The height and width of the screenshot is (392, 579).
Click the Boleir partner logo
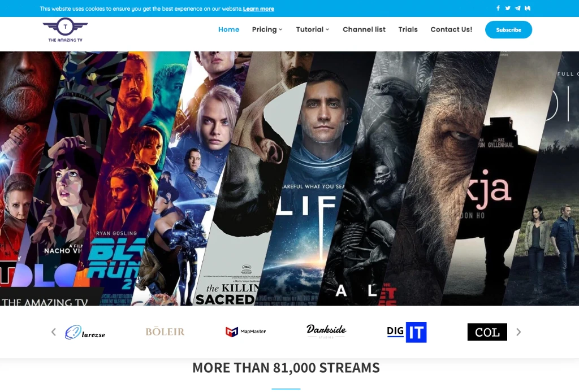(165, 332)
